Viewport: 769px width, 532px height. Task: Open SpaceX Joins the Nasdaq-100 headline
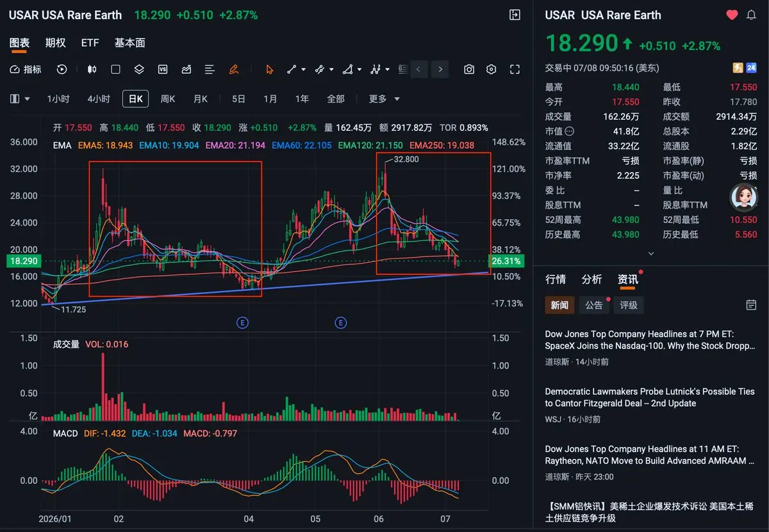pyautogui.click(x=650, y=340)
